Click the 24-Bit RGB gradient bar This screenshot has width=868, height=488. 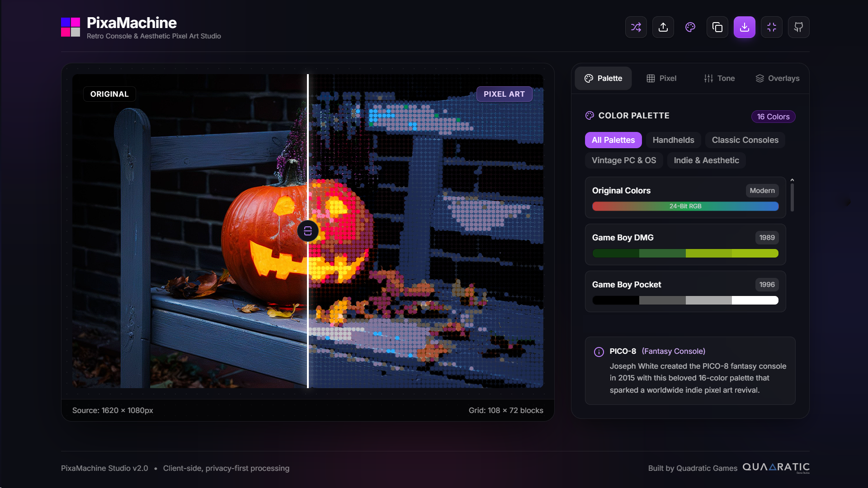(685, 206)
